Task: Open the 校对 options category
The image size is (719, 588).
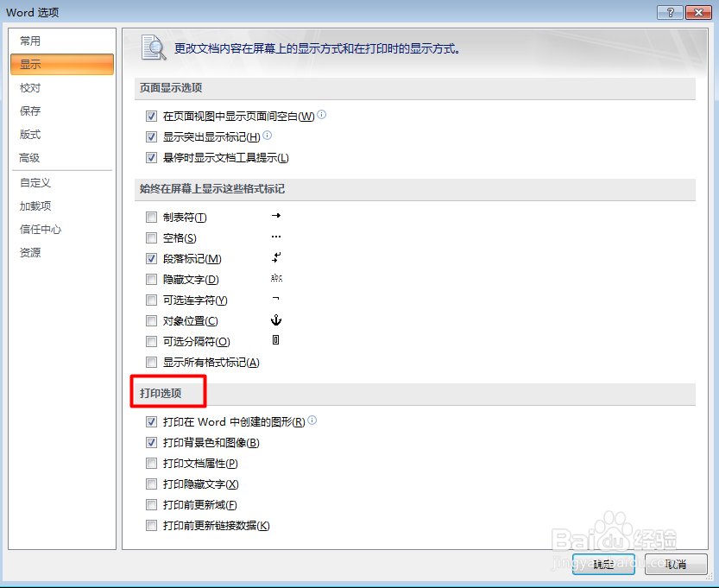Action: pyautogui.click(x=30, y=87)
